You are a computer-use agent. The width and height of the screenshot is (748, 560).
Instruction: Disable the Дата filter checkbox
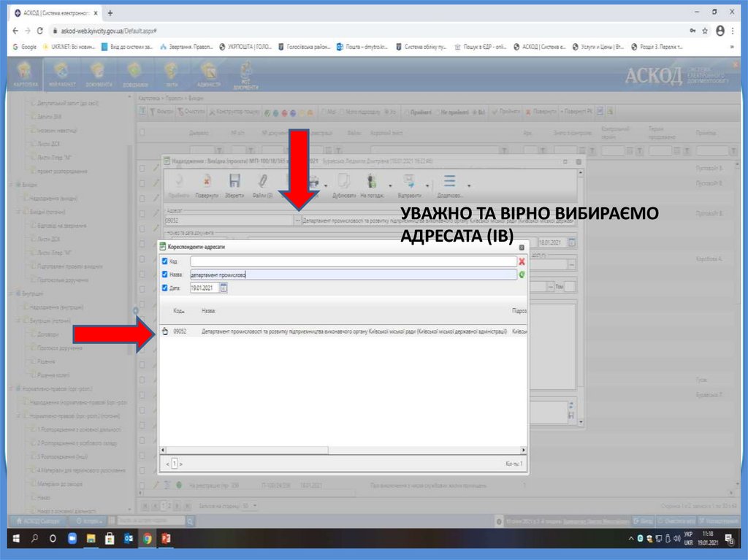[x=164, y=288]
